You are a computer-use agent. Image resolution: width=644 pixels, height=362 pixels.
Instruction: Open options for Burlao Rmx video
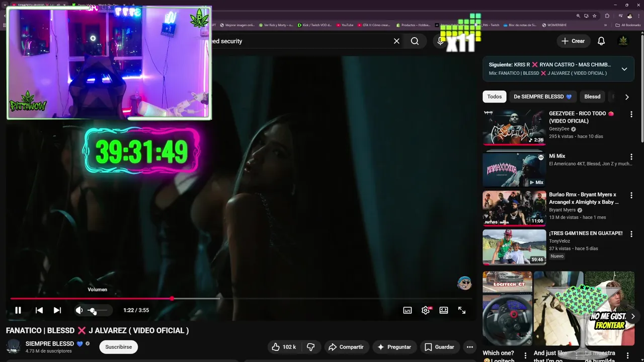click(x=631, y=195)
